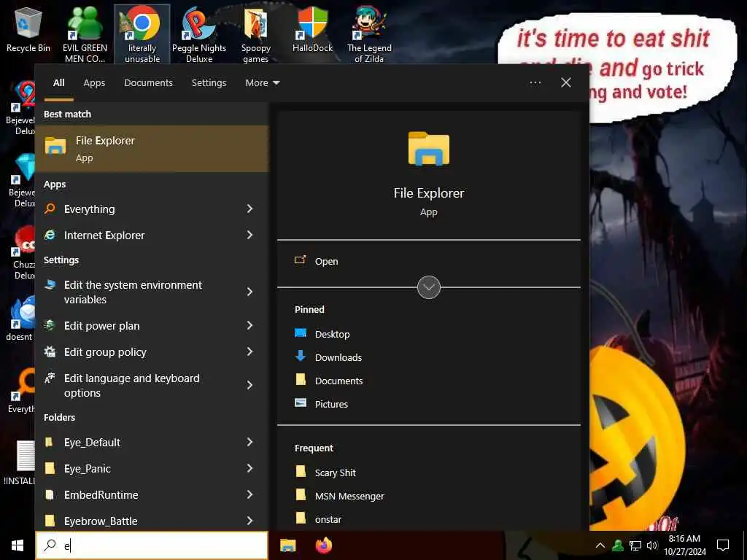Select the literally unusable Chrome shortcut
Screen dimensions: 747x560
(x=142, y=34)
